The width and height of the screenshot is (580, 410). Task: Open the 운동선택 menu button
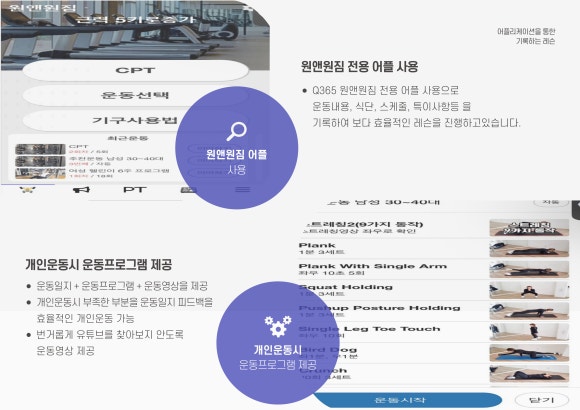[x=135, y=95]
